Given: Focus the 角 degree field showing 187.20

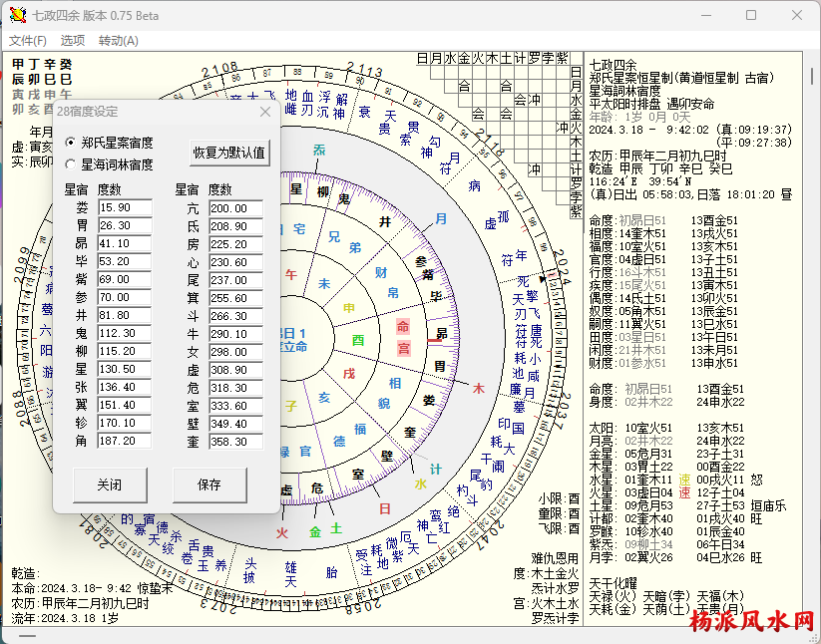Looking at the screenshot, I should point(125,442).
